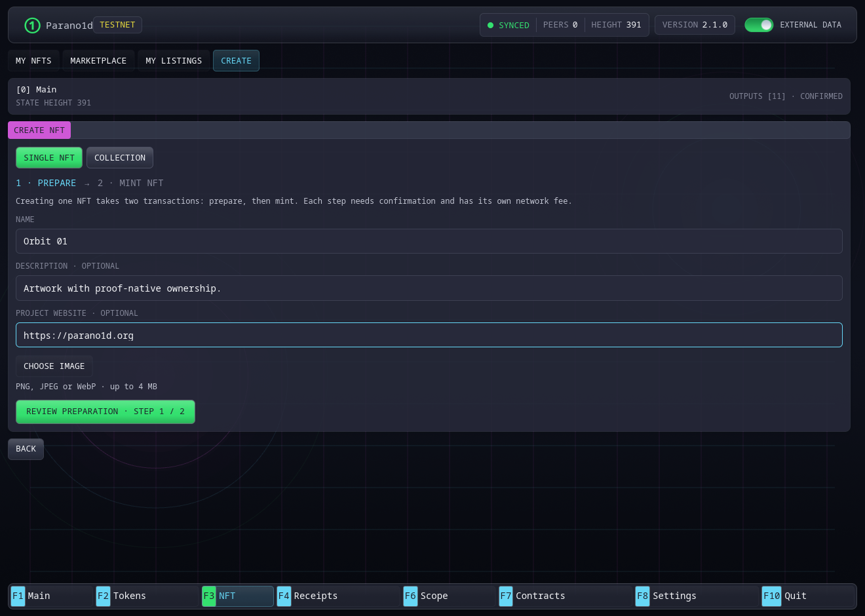
Task: Switch to the Marketplace tab
Action: pyautogui.click(x=98, y=61)
